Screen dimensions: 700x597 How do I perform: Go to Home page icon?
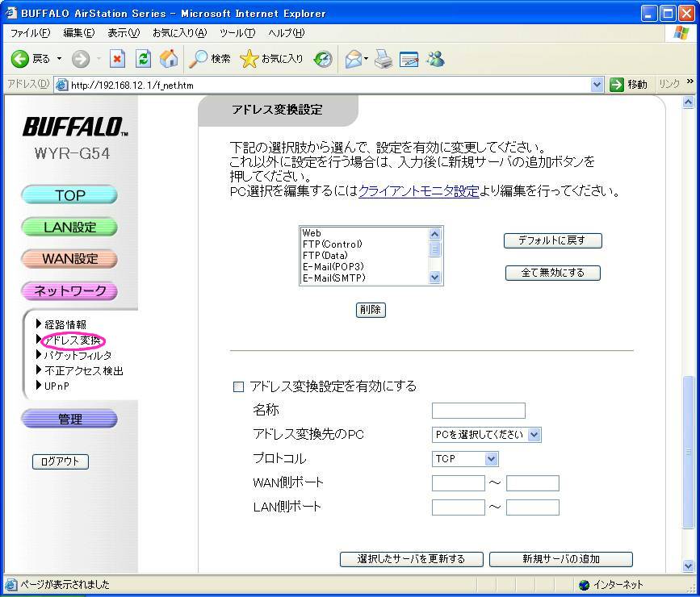(169, 59)
